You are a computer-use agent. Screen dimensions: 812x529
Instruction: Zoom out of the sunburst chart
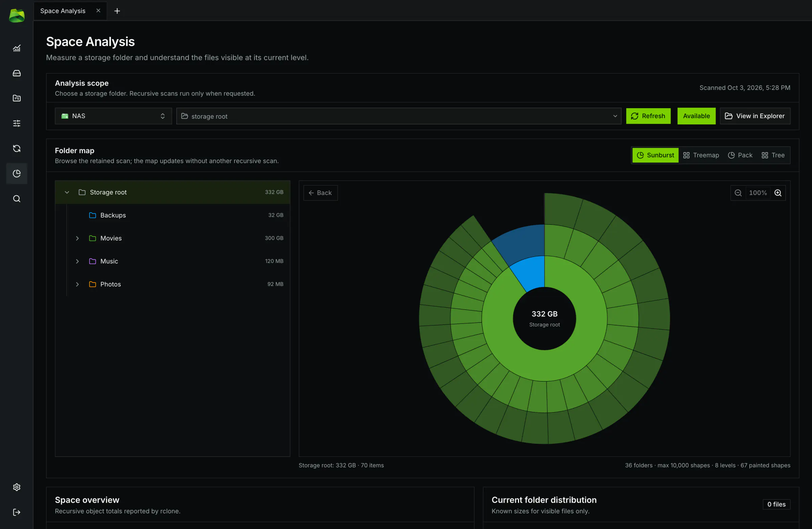tap(738, 193)
